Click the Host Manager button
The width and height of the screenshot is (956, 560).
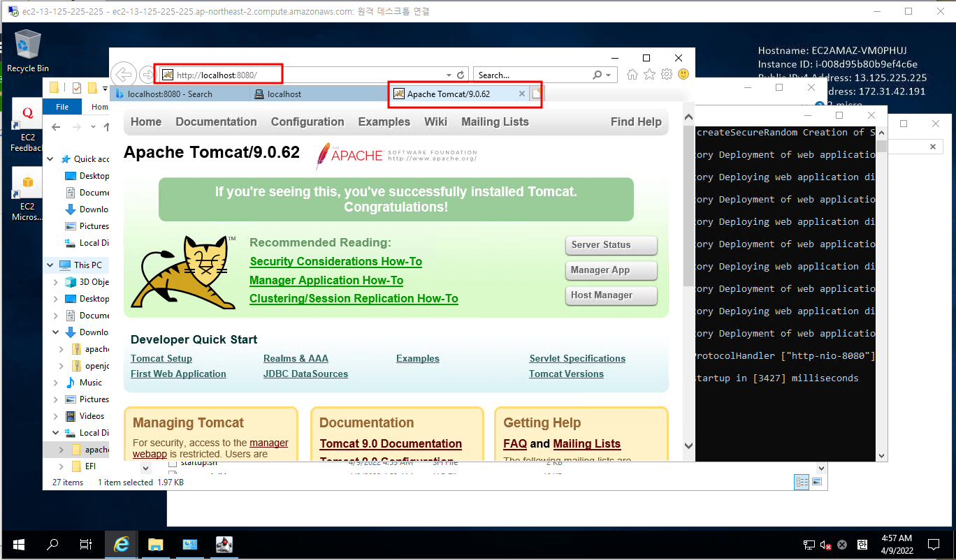(611, 295)
